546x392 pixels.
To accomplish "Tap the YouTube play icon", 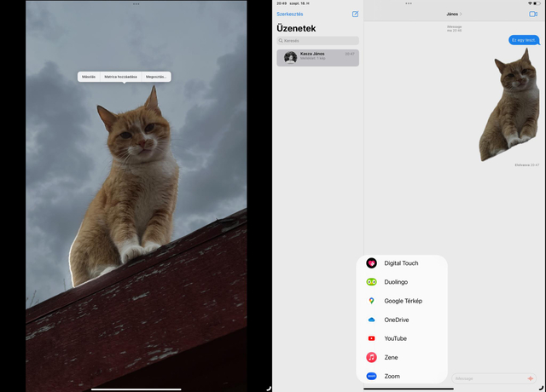I will pyautogui.click(x=372, y=338).
